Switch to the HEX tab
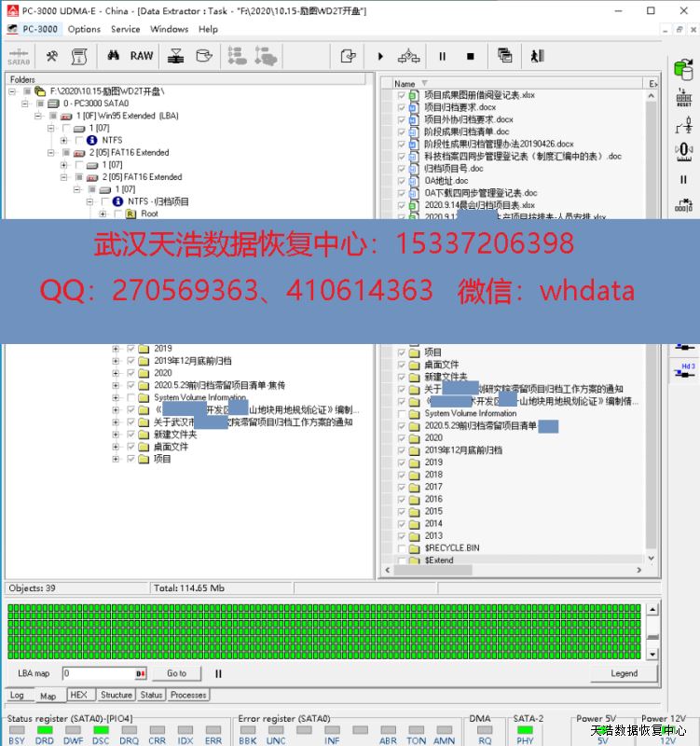Image resolution: width=700 pixels, height=746 pixels. click(79, 695)
